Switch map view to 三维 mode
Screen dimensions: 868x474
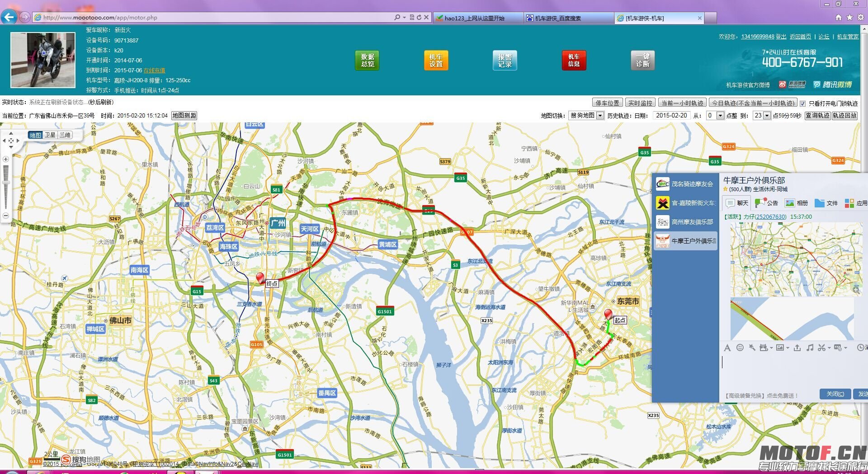tap(65, 135)
